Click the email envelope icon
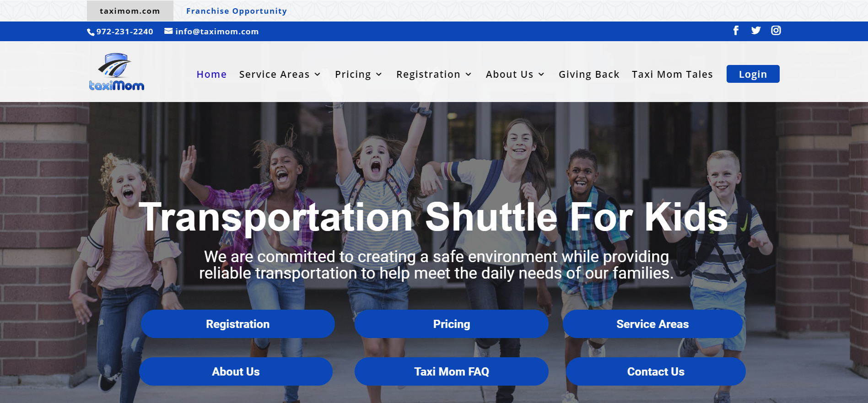This screenshot has height=403, width=868. (168, 31)
